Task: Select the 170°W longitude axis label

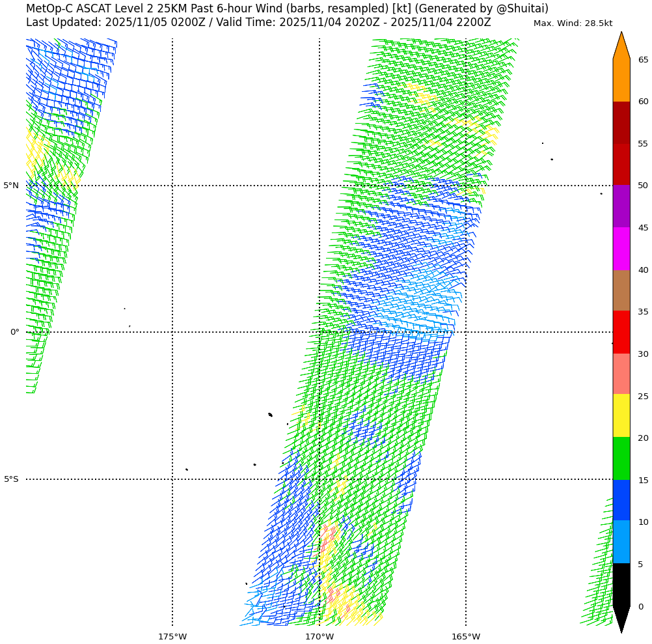Action: pos(319,636)
